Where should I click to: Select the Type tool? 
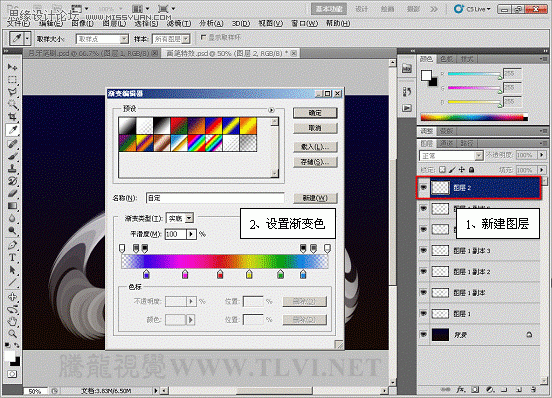click(x=12, y=257)
